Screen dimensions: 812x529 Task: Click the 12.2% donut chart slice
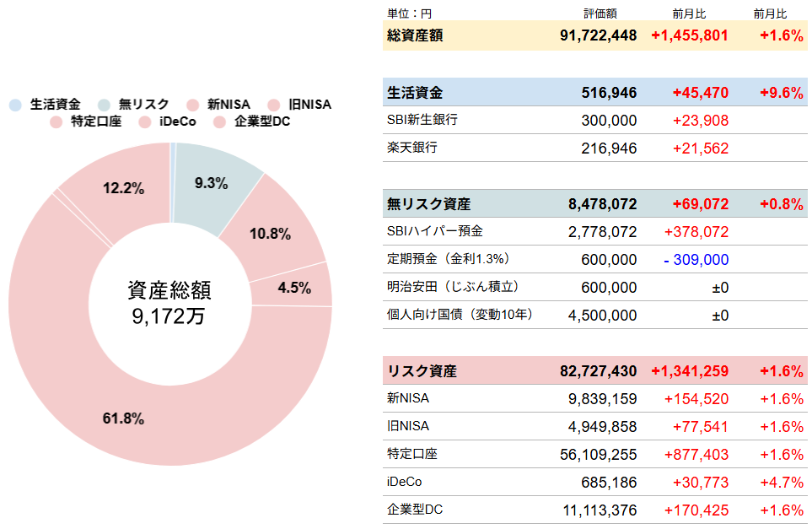(x=123, y=188)
